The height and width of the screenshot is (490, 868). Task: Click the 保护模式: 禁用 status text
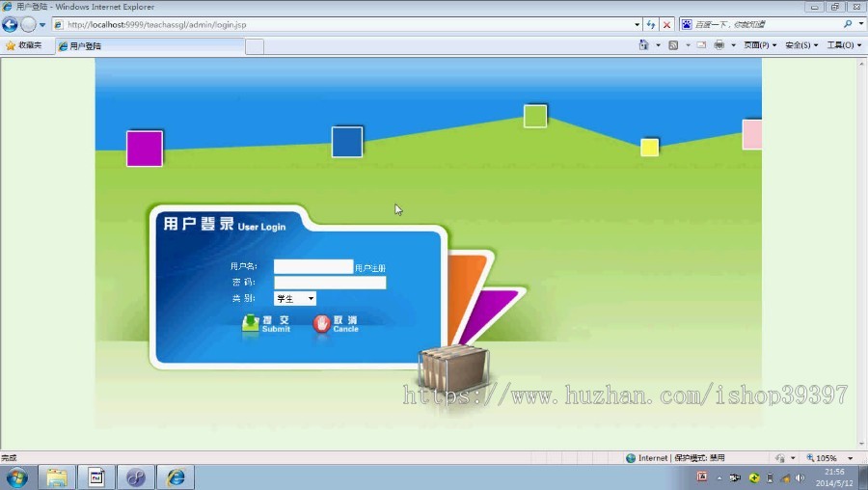pyautogui.click(x=699, y=458)
